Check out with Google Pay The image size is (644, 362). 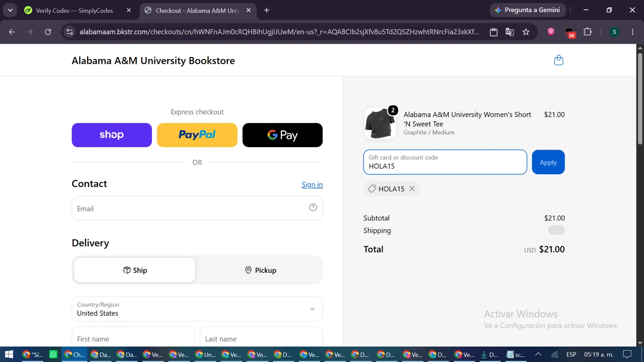[283, 135]
